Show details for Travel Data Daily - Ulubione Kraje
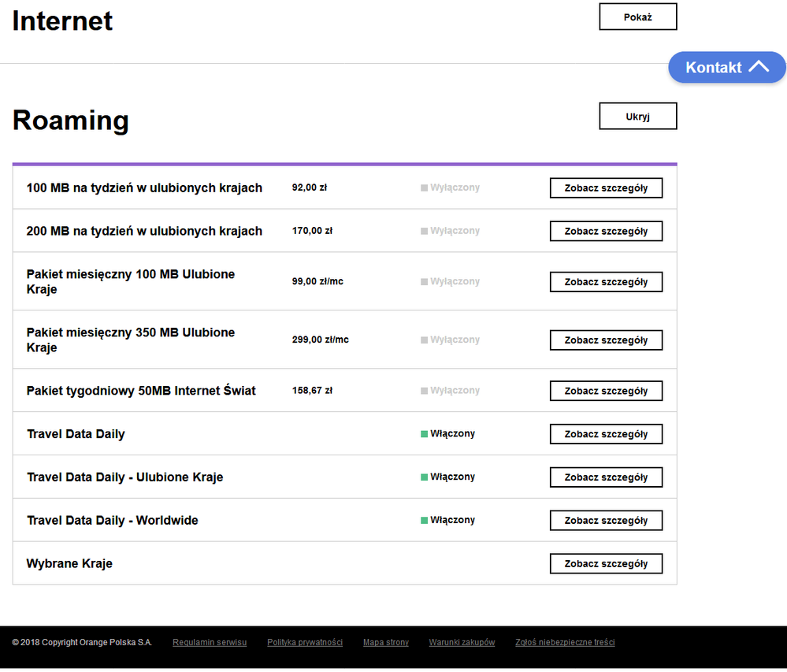Screen dimensions: 787x672 [x=605, y=477]
